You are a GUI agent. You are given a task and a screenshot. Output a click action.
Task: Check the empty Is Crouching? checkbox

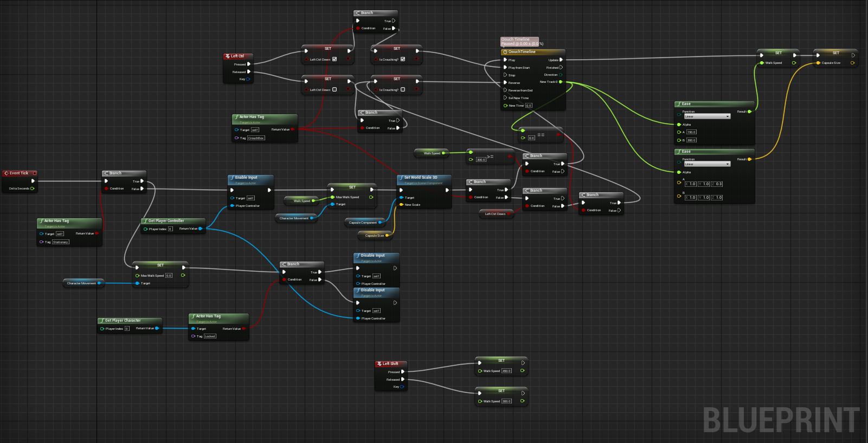coord(403,90)
